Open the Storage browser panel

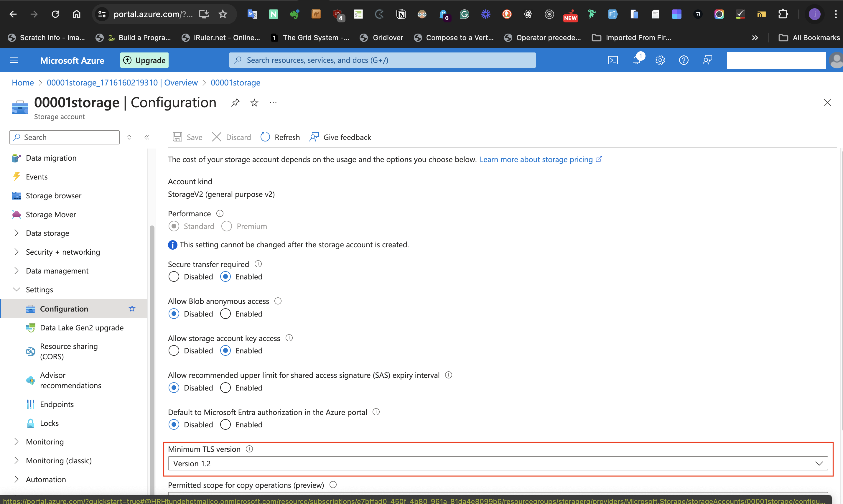click(53, 196)
